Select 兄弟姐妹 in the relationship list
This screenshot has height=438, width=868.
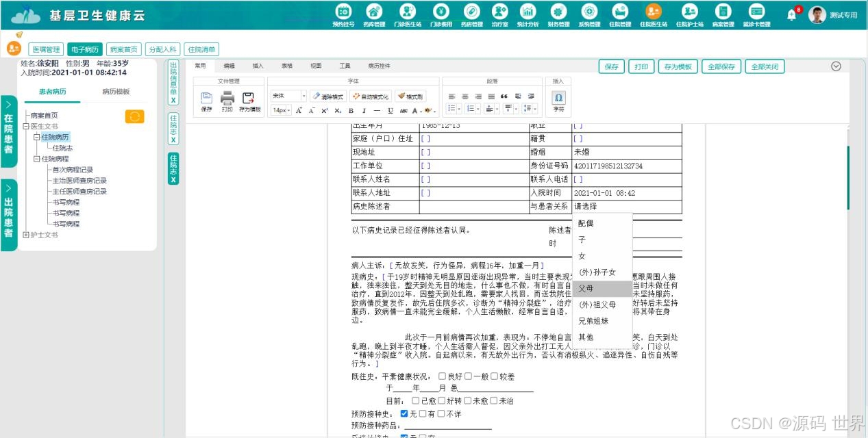tap(602, 321)
